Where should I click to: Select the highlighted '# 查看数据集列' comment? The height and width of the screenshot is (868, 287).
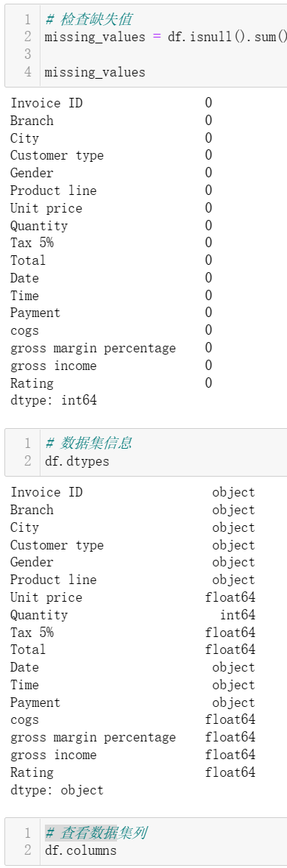click(x=95, y=833)
